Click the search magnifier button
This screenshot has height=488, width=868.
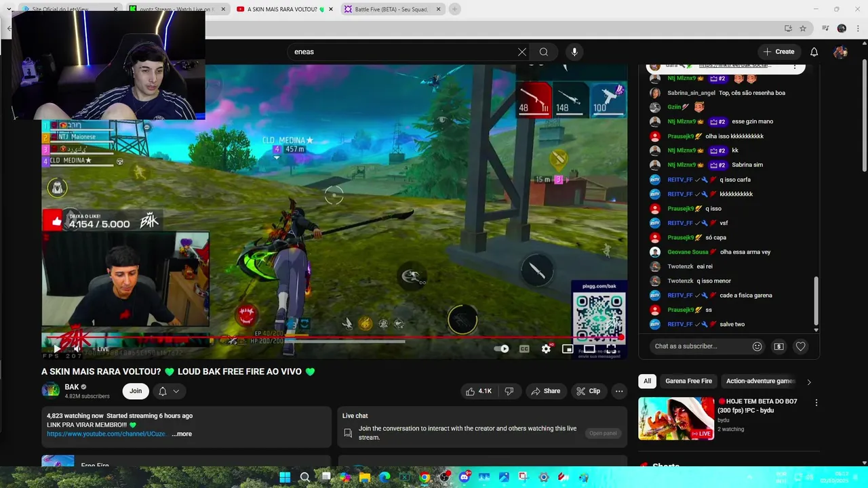click(544, 52)
